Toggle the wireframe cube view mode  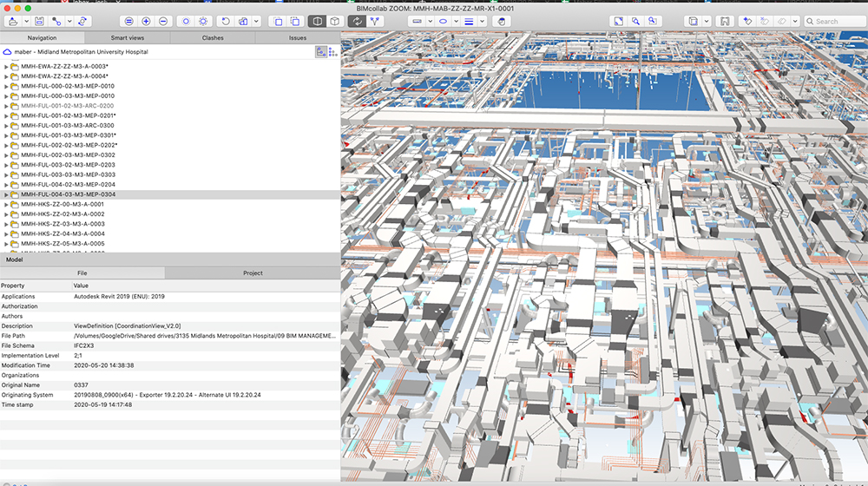pyautogui.click(x=334, y=21)
